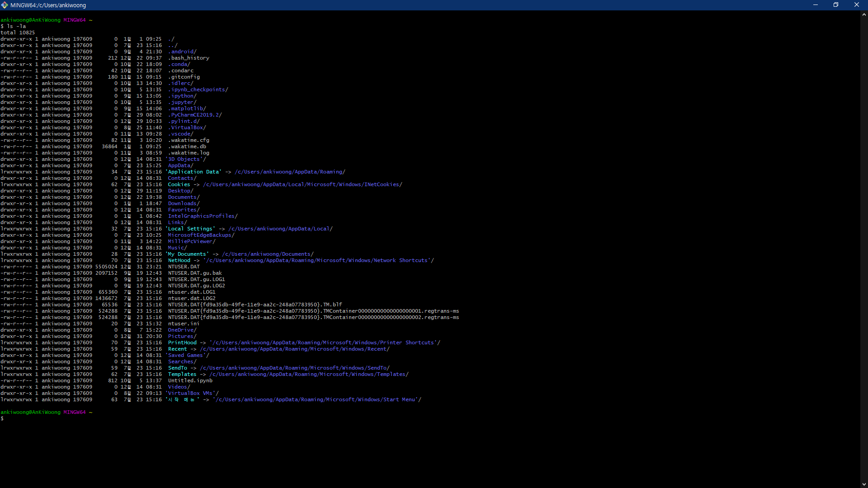Click the Untitled.ipynb file name
The width and height of the screenshot is (868, 488).
point(190,380)
